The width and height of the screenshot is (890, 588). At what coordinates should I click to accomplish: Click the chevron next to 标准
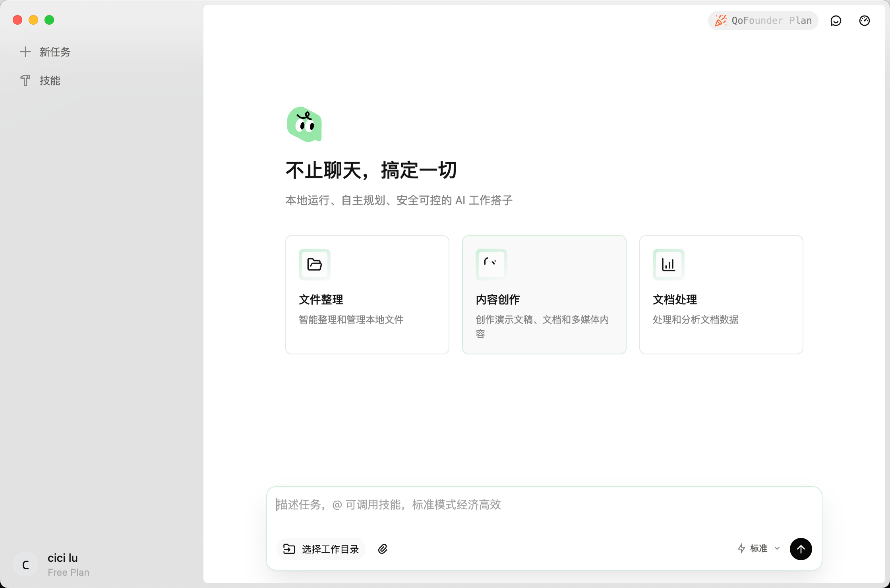pyautogui.click(x=777, y=549)
